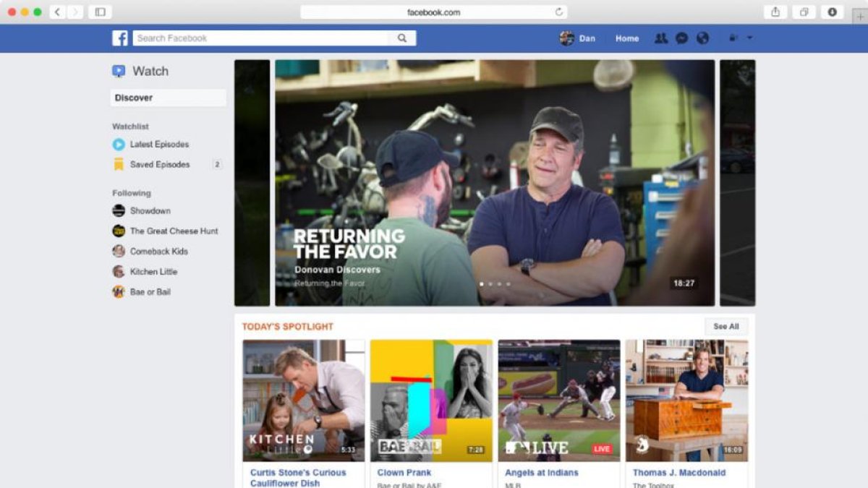Open the Watch section via its icon
868x488 pixels.
tap(117, 70)
